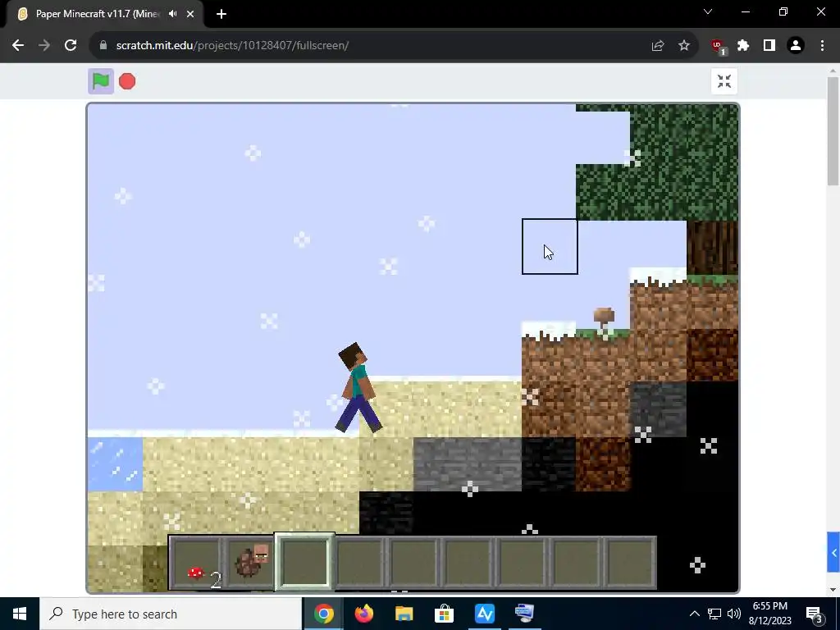
Task: Open the notification center with 3 alerts
Action: click(x=814, y=614)
